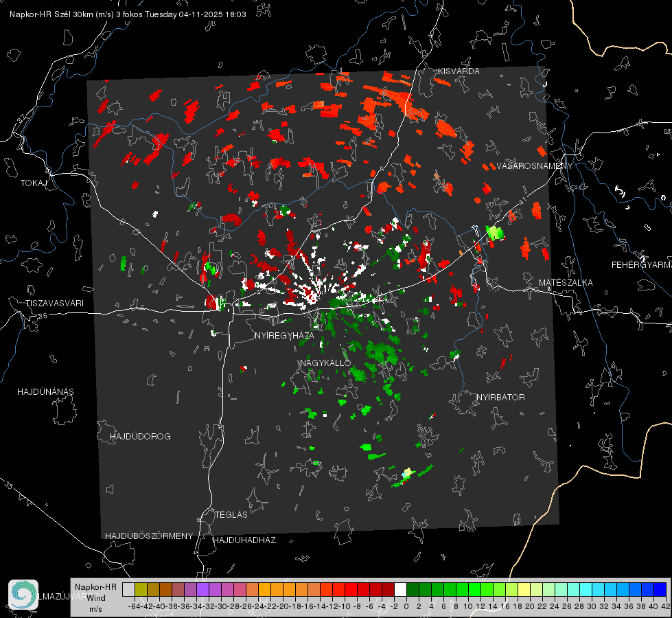Image resolution: width=672 pixels, height=618 pixels.
Task: Click the NAGYKÁLLÓ town label
Action: point(325,363)
